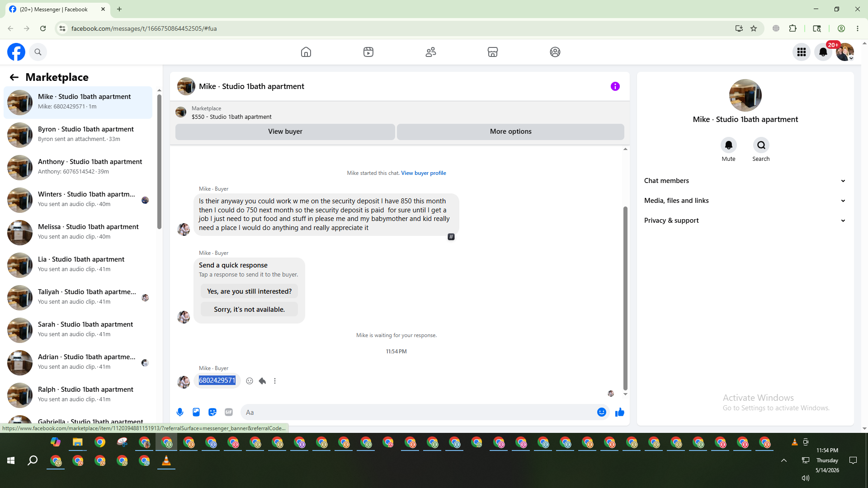Viewport: 868px width, 488px height.
Task: Go to the Home feed icon
Action: (306, 52)
